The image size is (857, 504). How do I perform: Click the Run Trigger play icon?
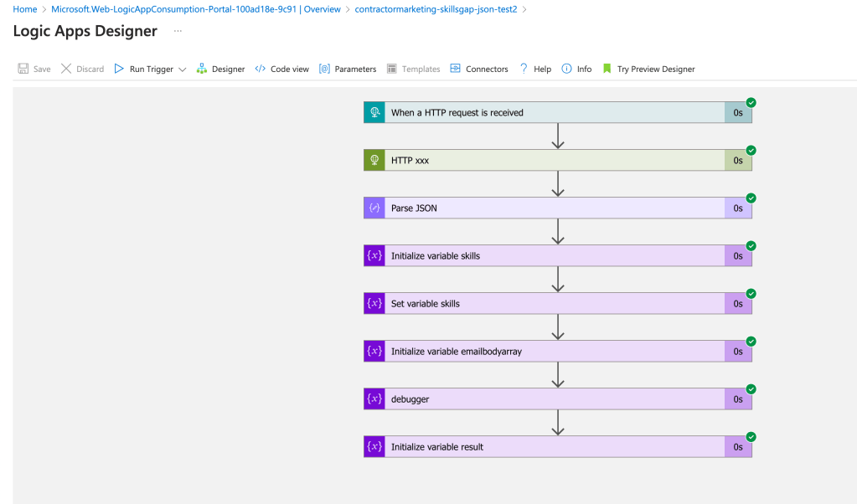tap(119, 69)
